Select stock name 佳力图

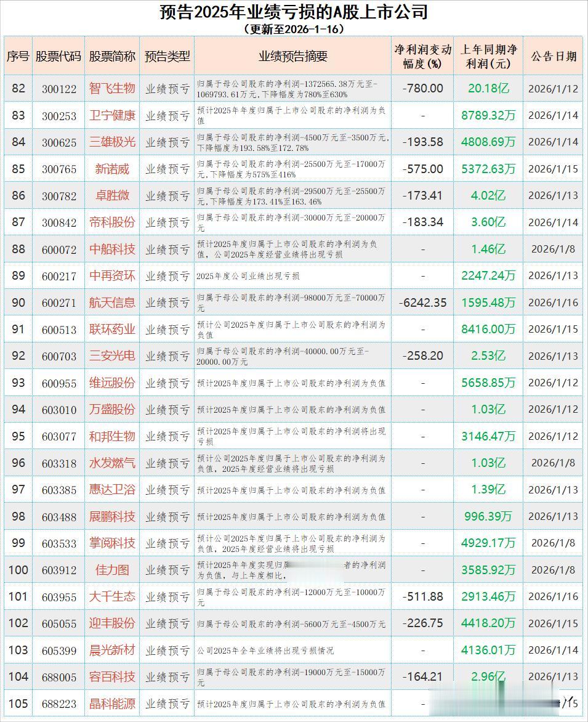pos(112,570)
